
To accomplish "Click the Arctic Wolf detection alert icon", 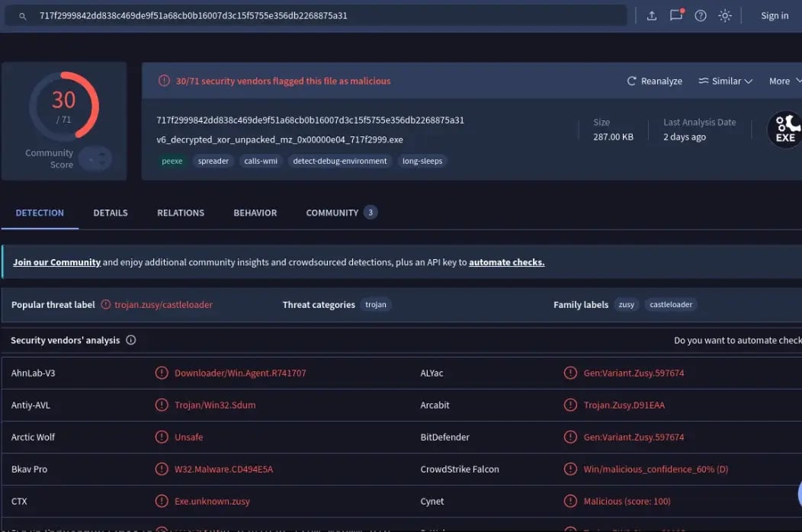I will [x=162, y=437].
